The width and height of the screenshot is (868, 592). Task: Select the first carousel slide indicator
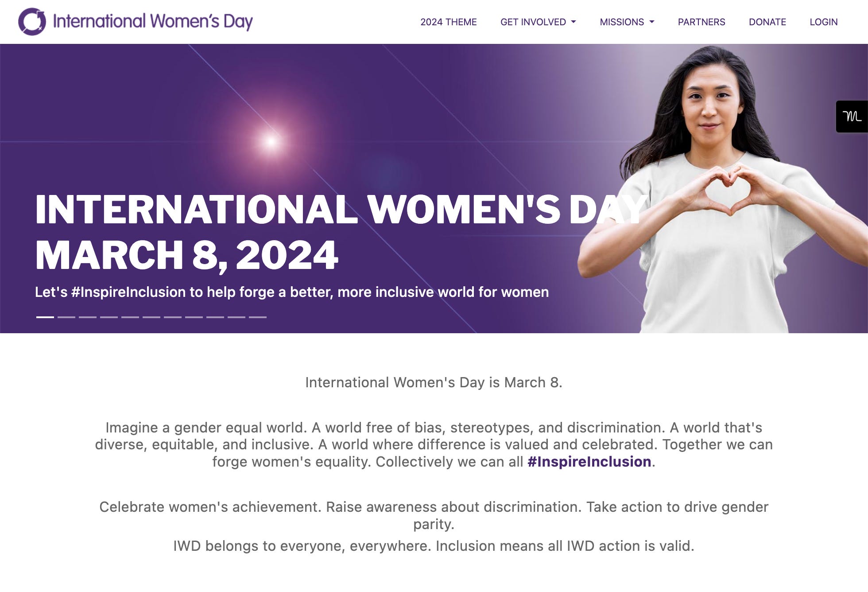pos(45,317)
